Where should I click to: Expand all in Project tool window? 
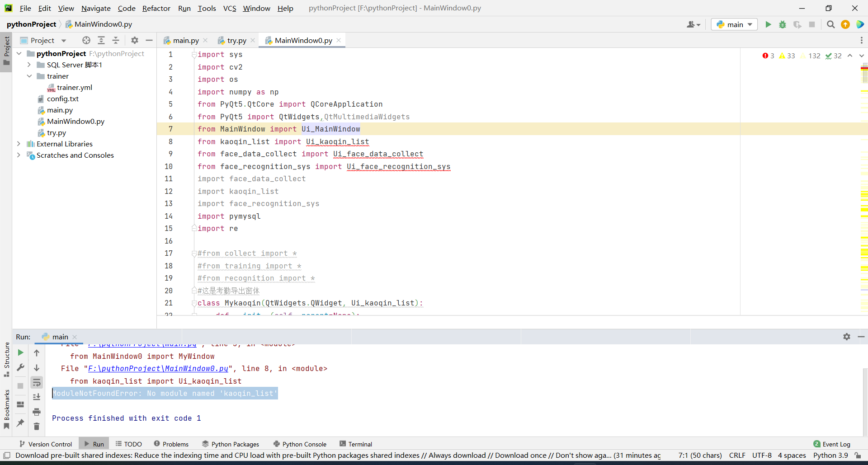click(101, 40)
